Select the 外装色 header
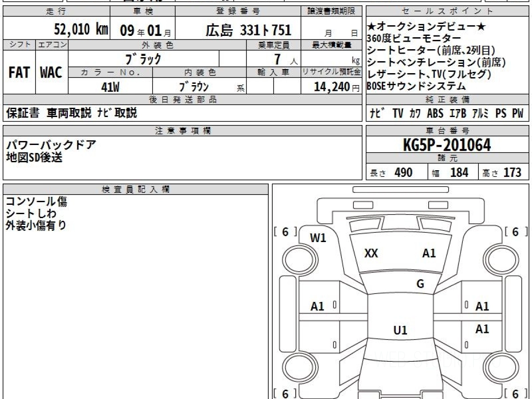532x399 pixels. point(157,45)
